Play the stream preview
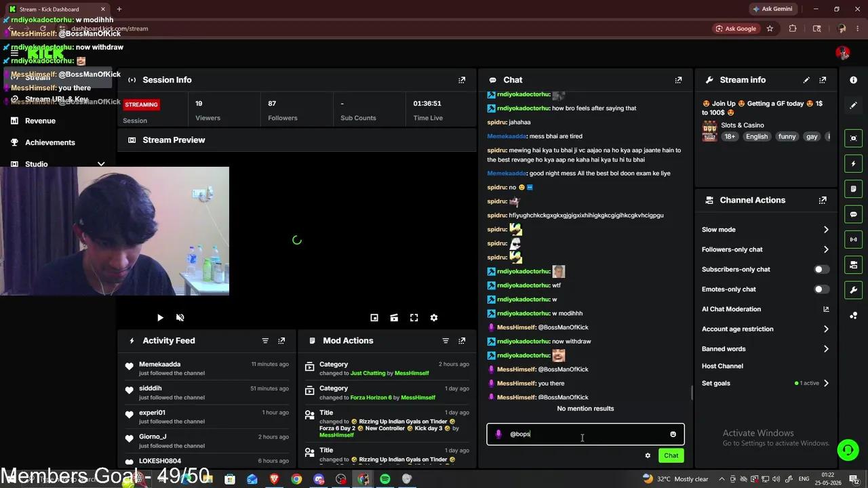 click(x=160, y=318)
